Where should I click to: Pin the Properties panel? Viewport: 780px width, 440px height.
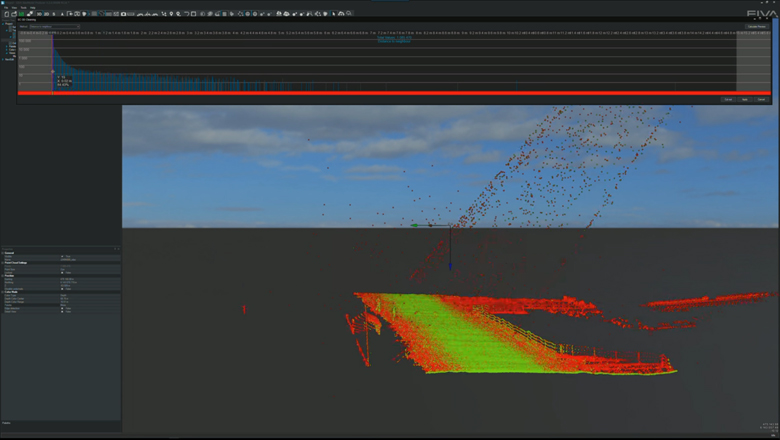click(x=115, y=249)
